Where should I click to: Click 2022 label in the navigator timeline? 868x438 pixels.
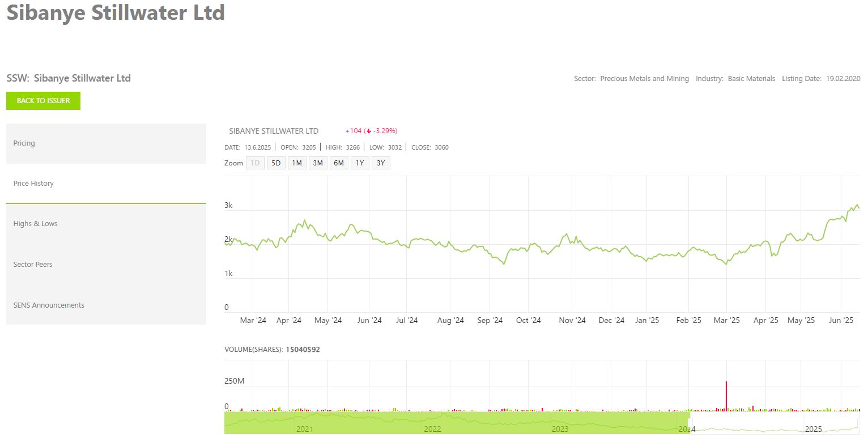[x=432, y=429]
